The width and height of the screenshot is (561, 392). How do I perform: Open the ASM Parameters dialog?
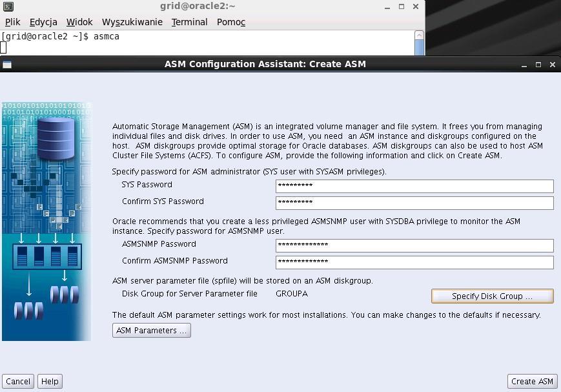[x=151, y=331]
